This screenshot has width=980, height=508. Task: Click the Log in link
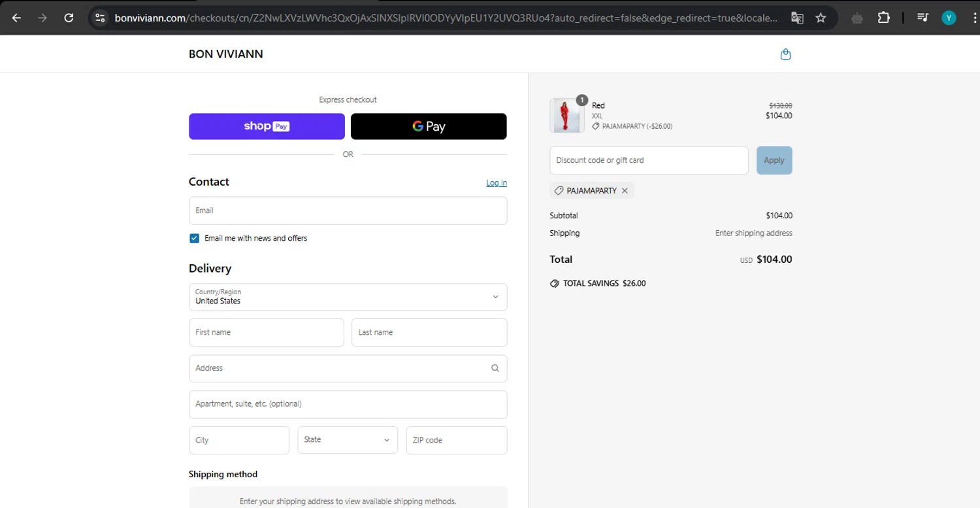(x=497, y=182)
